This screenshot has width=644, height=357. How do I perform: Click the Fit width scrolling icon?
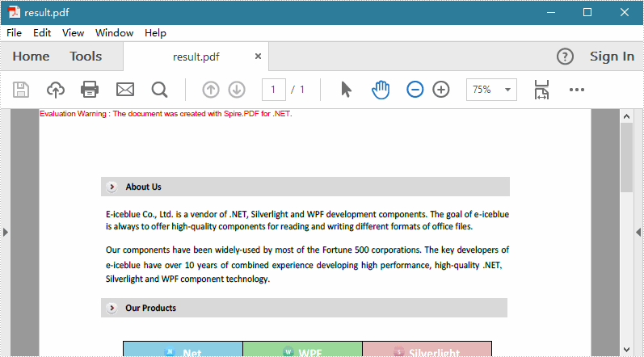(x=541, y=90)
